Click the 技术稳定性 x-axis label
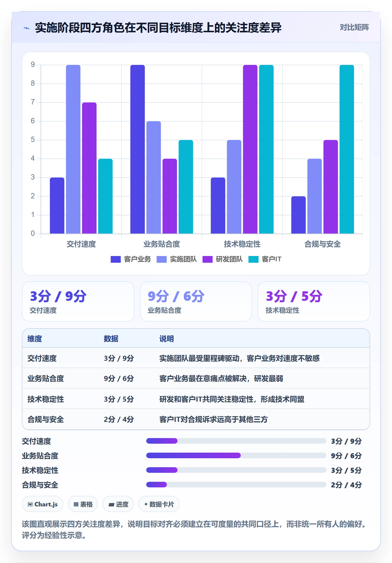The width and height of the screenshot is (392, 563). tap(242, 244)
